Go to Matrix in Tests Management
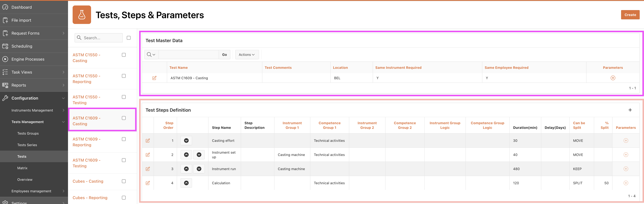644x204 pixels. point(22,168)
